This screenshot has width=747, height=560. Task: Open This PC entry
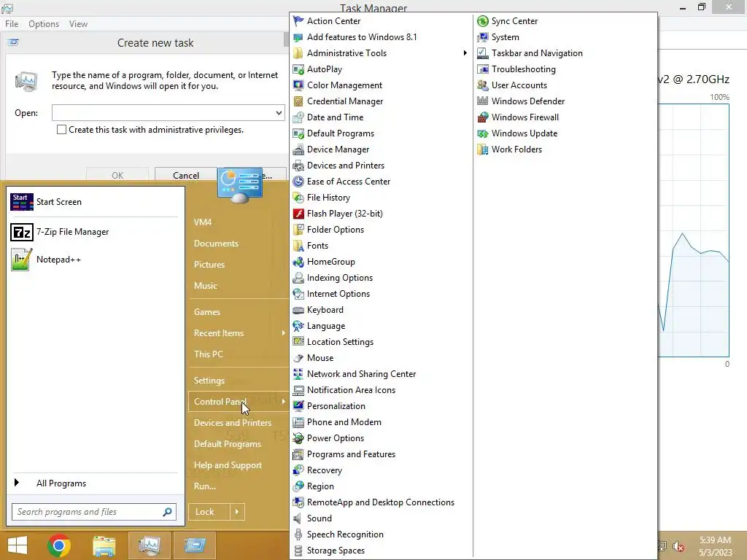click(208, 354)
